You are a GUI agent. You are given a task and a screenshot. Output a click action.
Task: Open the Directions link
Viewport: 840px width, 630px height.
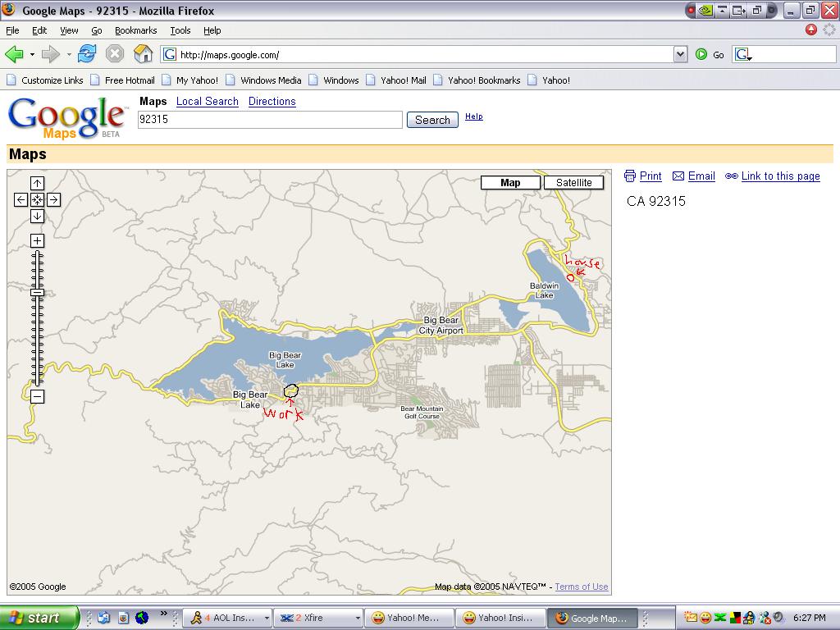pos(272,102)
